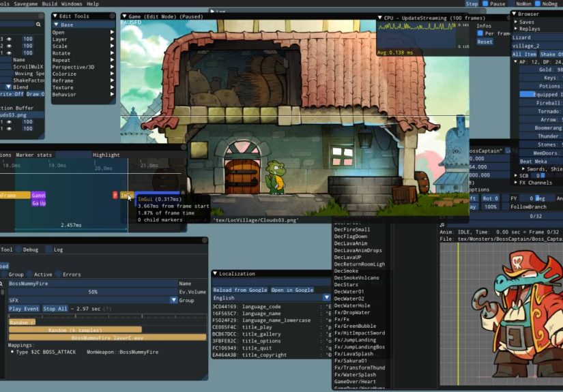Click the BossMummyFire Name input field
Image resolution: width=563 pixels, height=392 pixels.
(x=93, y=284)
